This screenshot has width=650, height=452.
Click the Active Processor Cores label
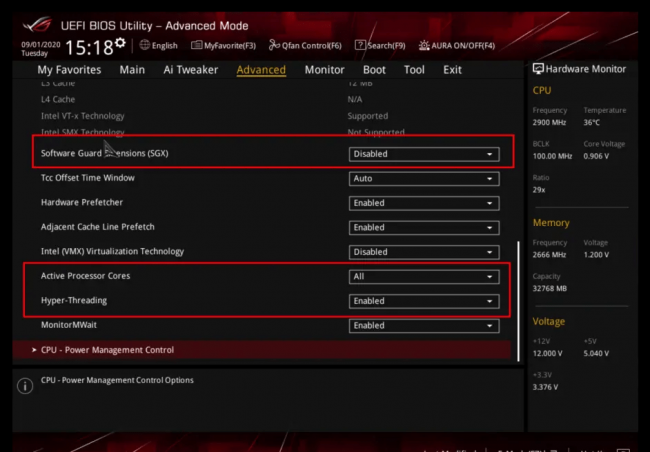(x=85, y=276)
